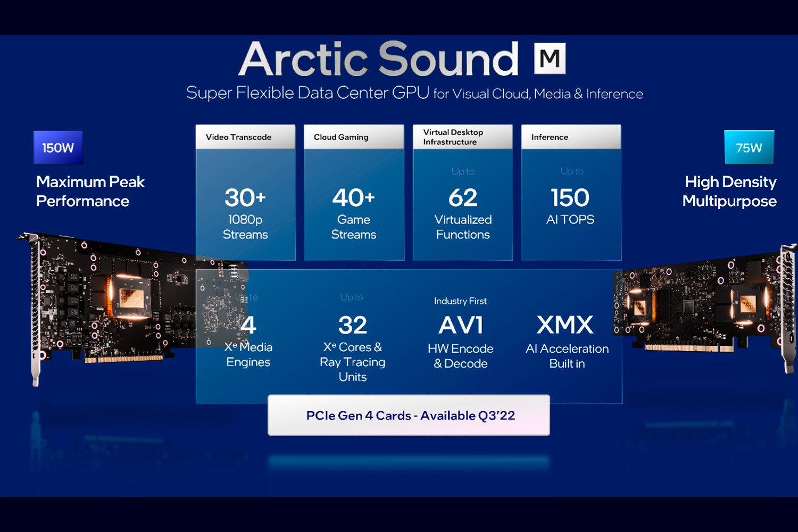Screen dimensions: 798x532
Task: Click the '62' value
Action: (463, 198)
